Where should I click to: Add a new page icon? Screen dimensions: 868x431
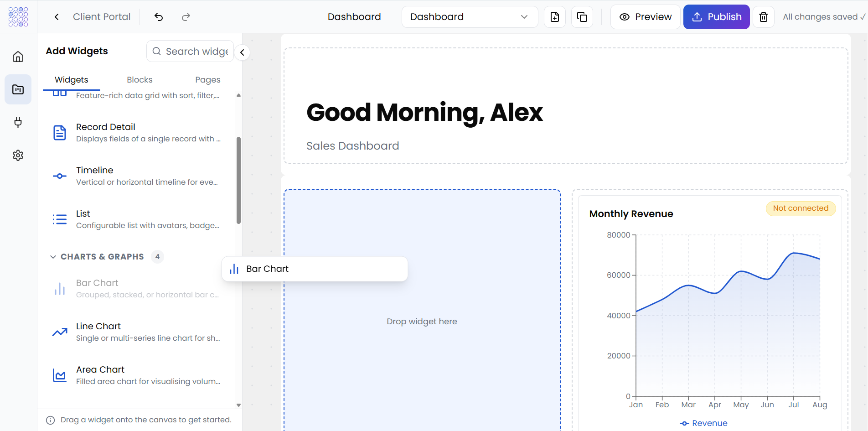555,17
